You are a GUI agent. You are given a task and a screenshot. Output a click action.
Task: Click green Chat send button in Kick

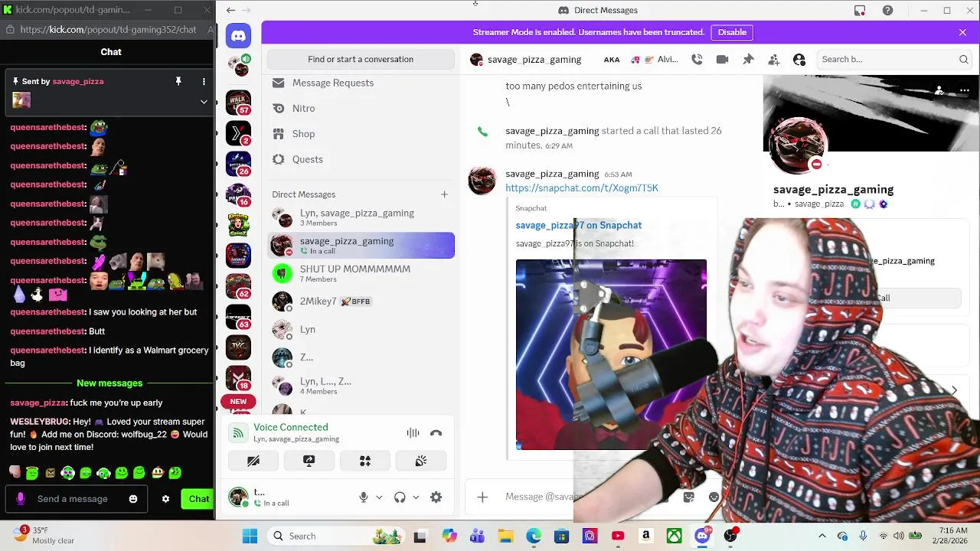[198, 499]
